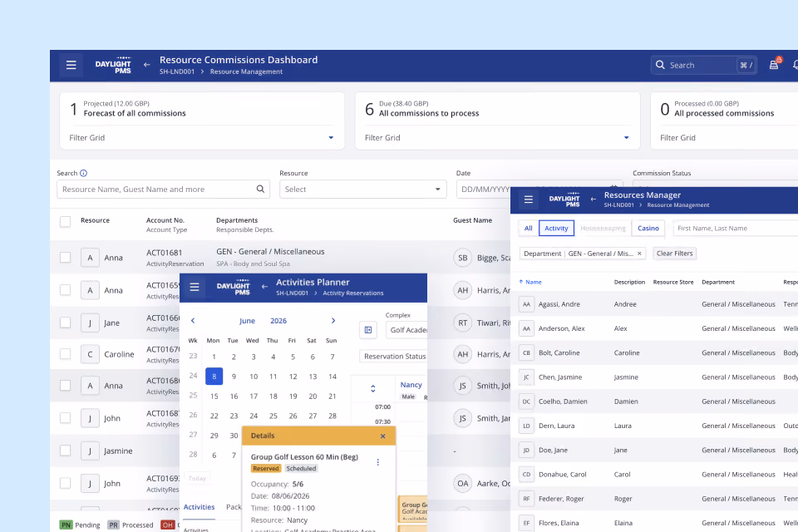Screen dimensions: 798x532
Task: Click OA guest avatar for Aarke
Action: click(x=463, y=484)
